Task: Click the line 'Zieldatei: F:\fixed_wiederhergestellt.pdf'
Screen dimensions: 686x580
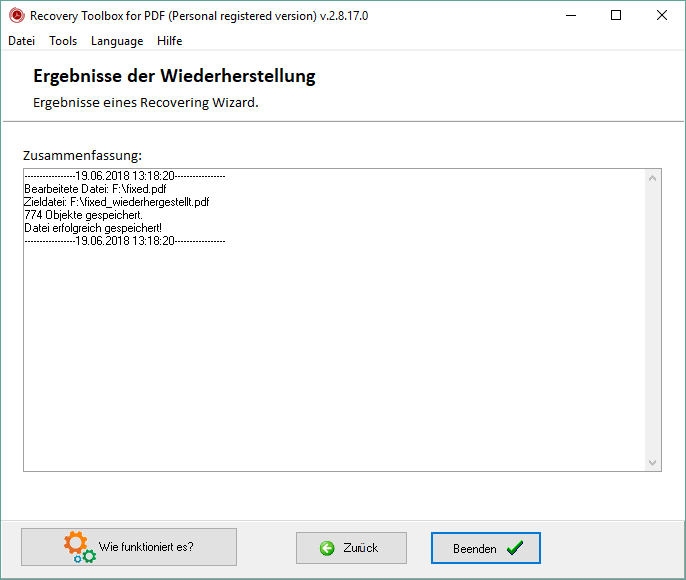Action: (x=117, y=202)
